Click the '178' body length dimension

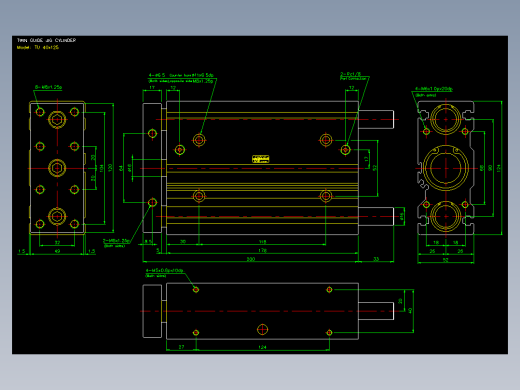tap(262, 250)
